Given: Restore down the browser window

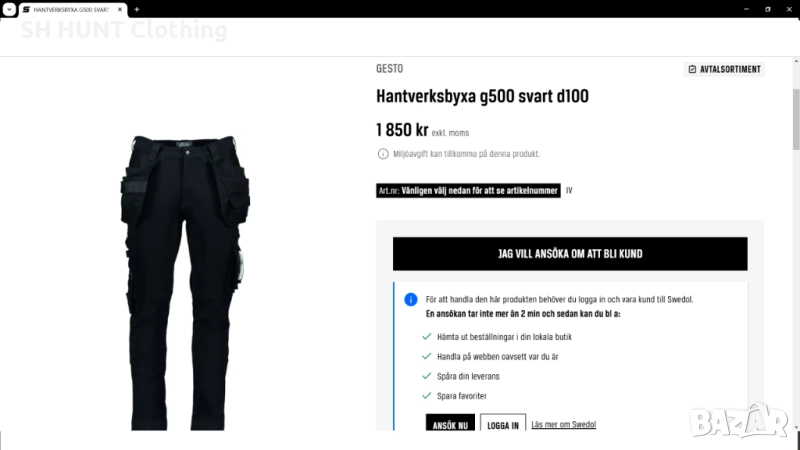Looking at the screenshot, I should (767, 9).
